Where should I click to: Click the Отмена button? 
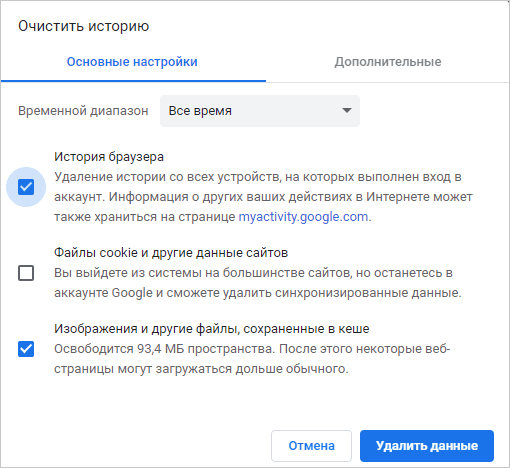point(311,446)
